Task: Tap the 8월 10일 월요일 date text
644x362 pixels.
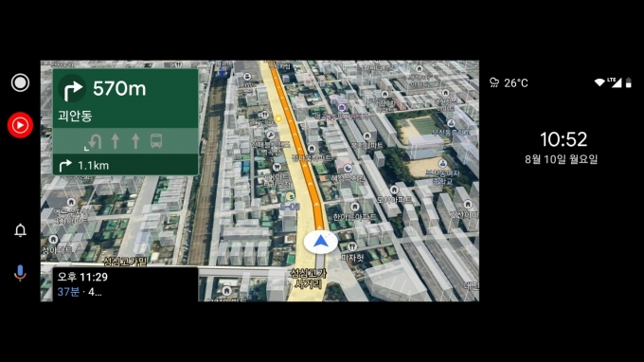Action: (561, 159)
